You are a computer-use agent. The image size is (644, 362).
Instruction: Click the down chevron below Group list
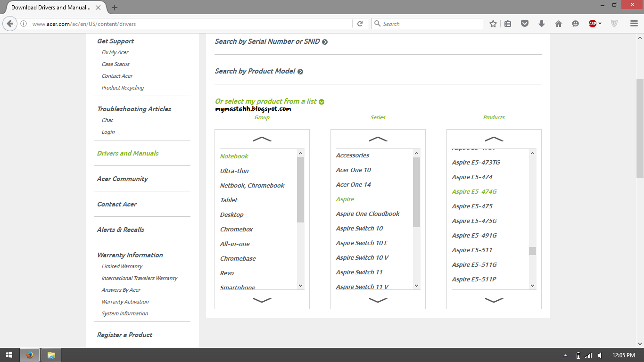[x=262, y=300]
